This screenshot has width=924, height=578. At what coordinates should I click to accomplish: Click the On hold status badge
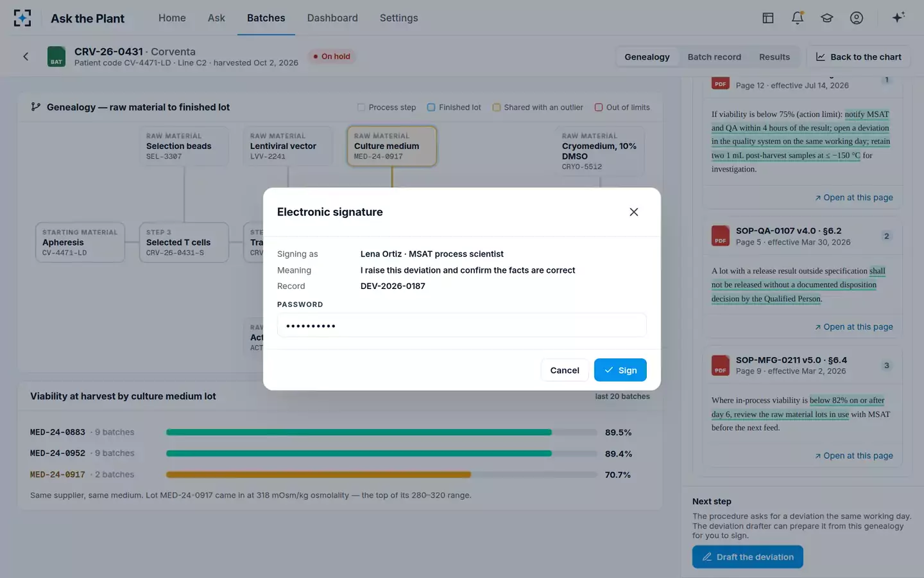tap(332, 57)
